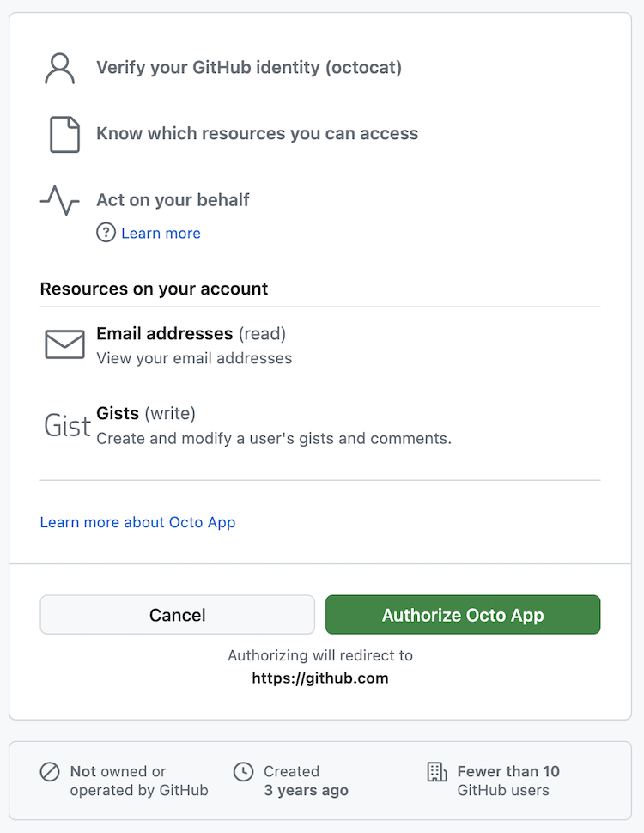Click the envelope icon for Email addresses permission
644x833 pixels.
pos(64,344)
